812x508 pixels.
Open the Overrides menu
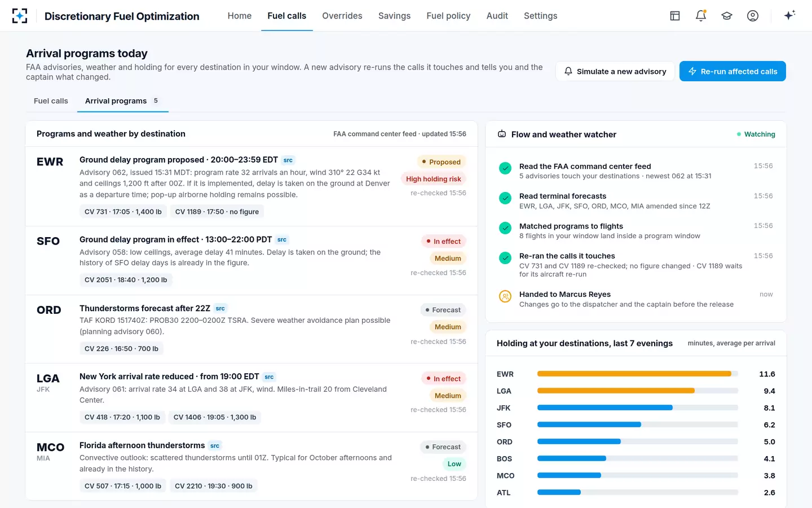tap(342, 16)
